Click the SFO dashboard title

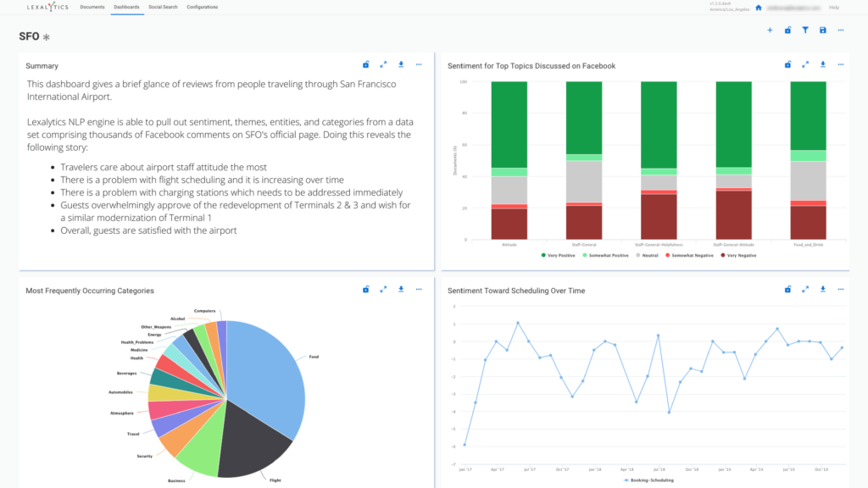click(29, 36)
